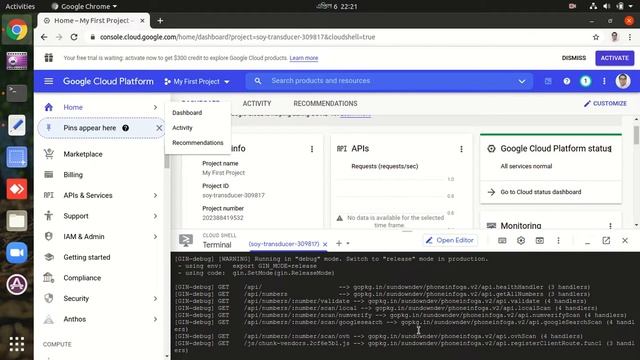The width and height of the screenshot is (640, 360).
Task: Expand the Security submenu chevron
Action: tap(155, 299)
